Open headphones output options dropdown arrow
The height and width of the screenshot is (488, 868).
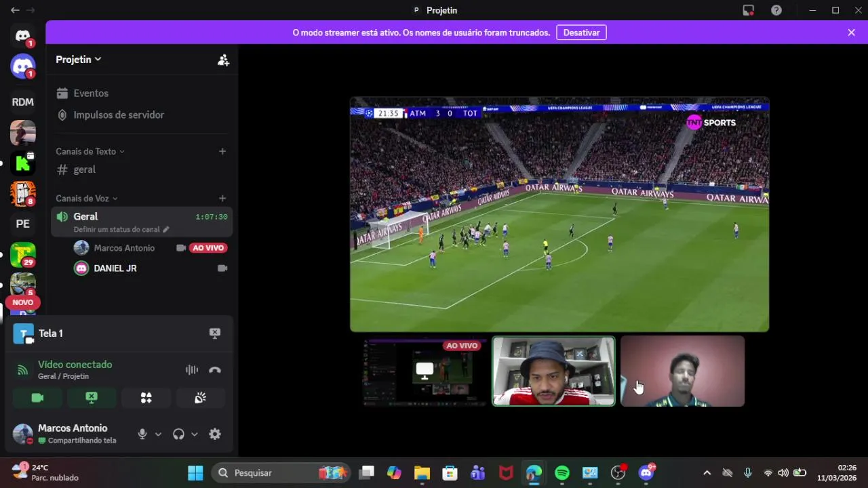point(195,434)
